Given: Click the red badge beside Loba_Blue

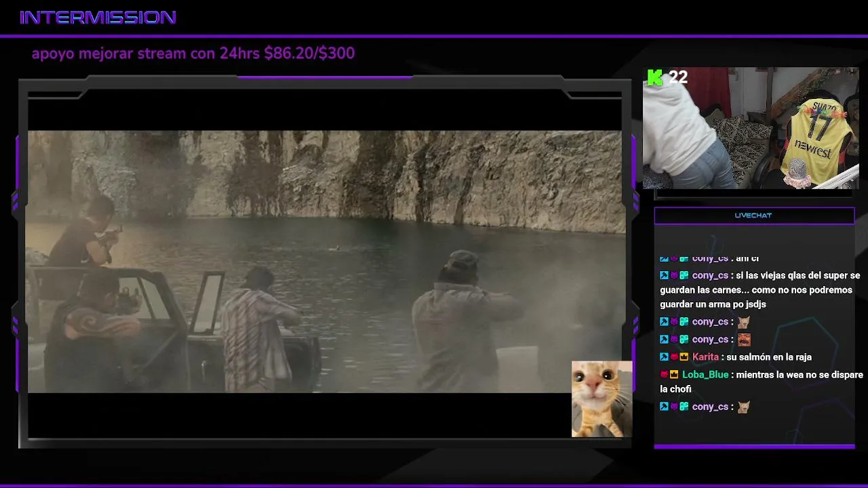Looking at the screenshot, I should point(664,375).
